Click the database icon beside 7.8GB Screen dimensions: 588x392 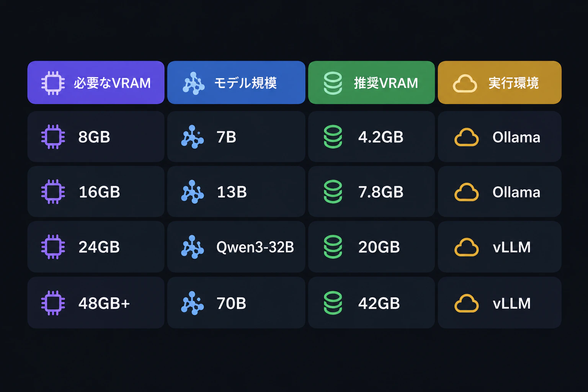[333, 191]
